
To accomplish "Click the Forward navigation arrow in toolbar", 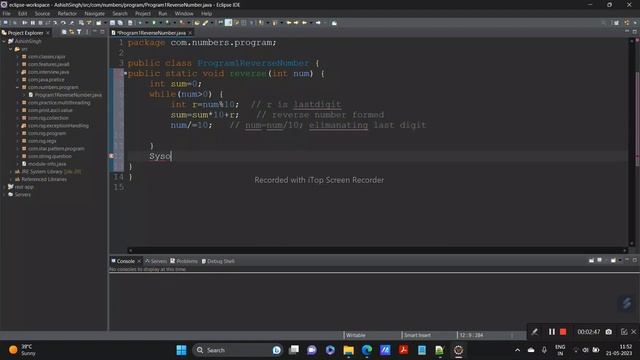I will click(x=318, y=23).
